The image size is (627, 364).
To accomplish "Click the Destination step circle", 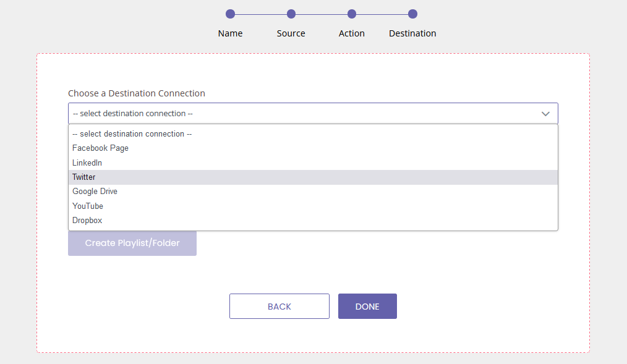I will tap(412, 14).
